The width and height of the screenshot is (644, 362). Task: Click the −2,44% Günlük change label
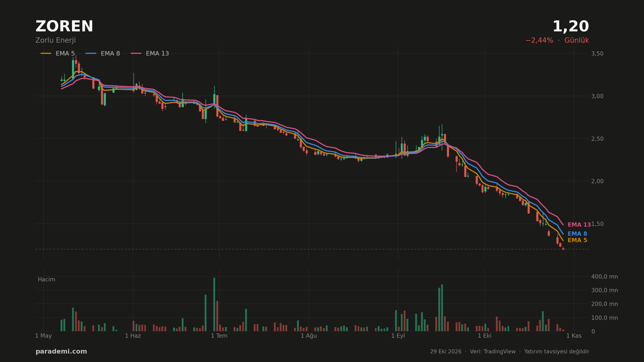(557, 40)
